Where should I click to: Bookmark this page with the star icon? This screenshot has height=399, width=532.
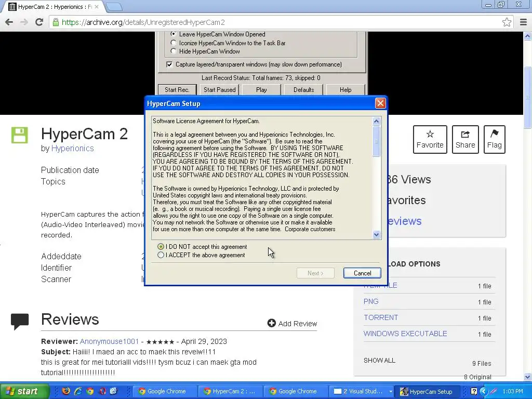click(507, 22)
